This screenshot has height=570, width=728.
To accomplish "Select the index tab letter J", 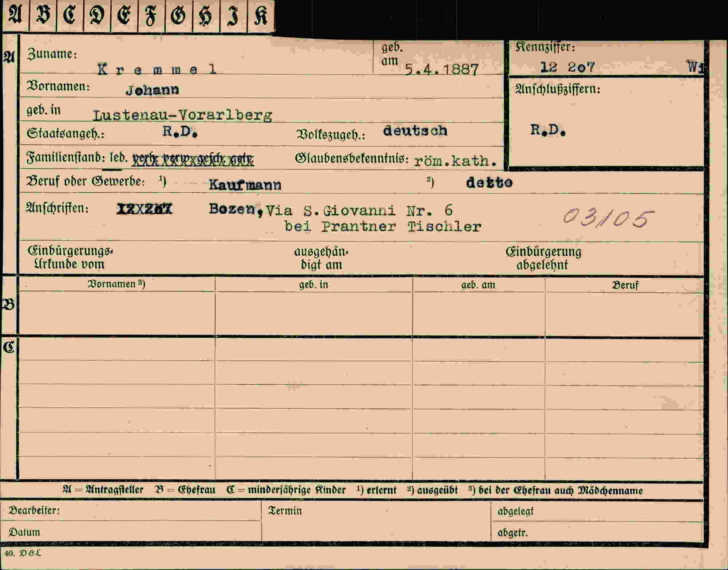I will [x=233, y=16].
